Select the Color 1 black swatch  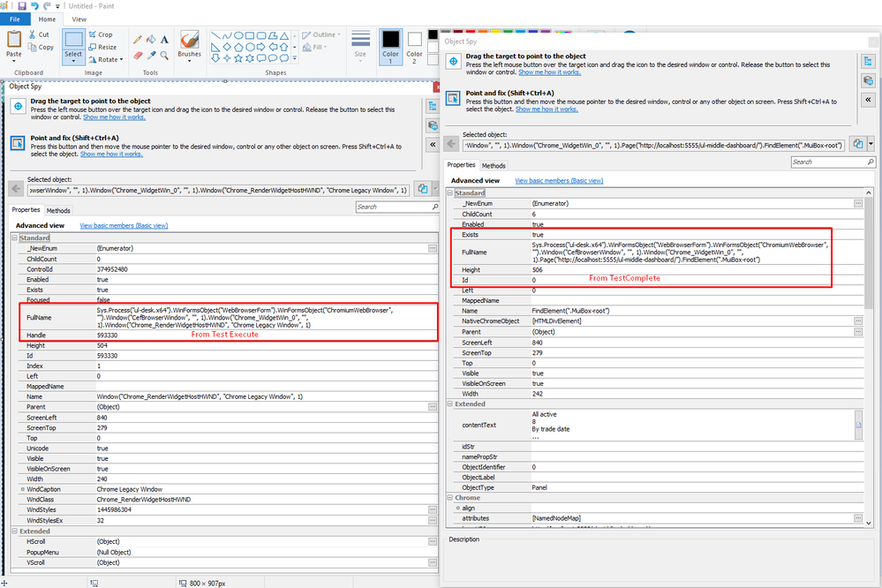point(390,41)
